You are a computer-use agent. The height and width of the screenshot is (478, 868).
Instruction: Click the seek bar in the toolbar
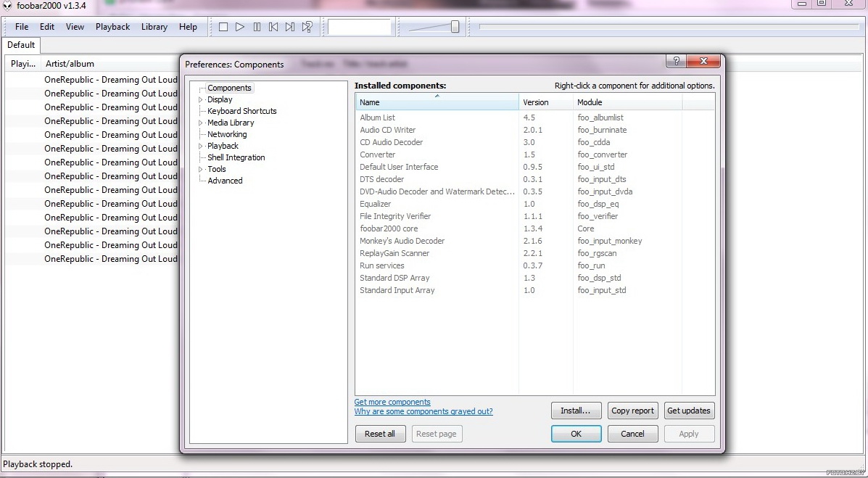click(669, 27)
